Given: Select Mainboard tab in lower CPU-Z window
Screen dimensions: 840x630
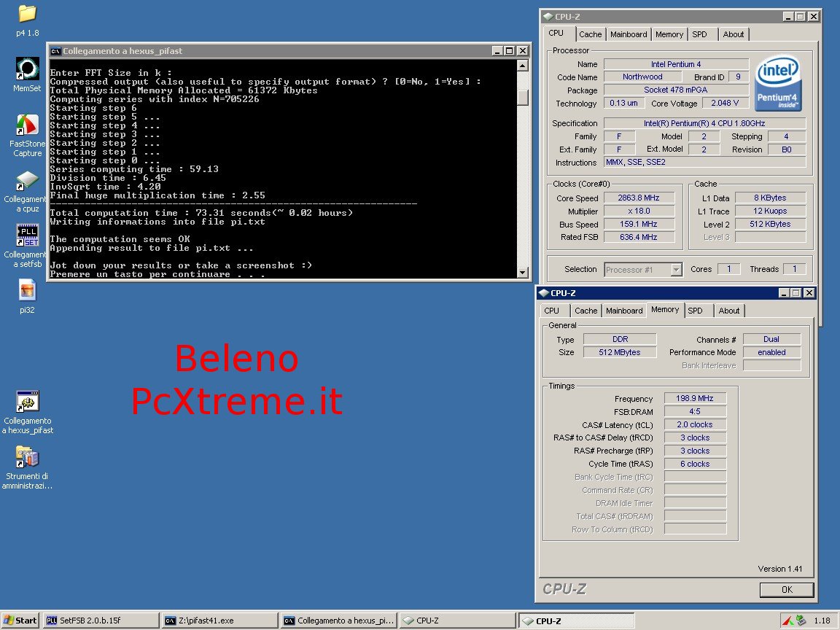Looking at the screenshot, I should point(624,311).
